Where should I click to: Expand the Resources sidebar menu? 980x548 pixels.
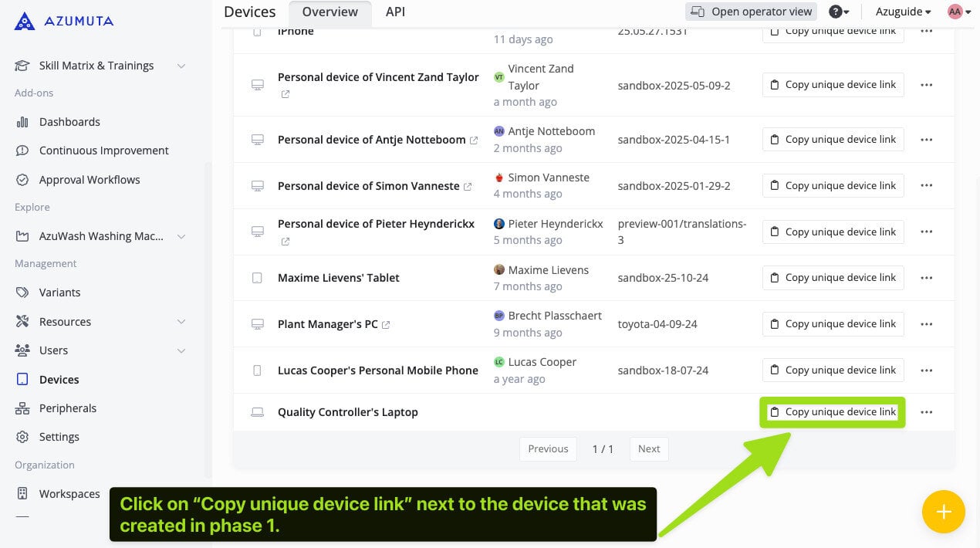(181, 322)
